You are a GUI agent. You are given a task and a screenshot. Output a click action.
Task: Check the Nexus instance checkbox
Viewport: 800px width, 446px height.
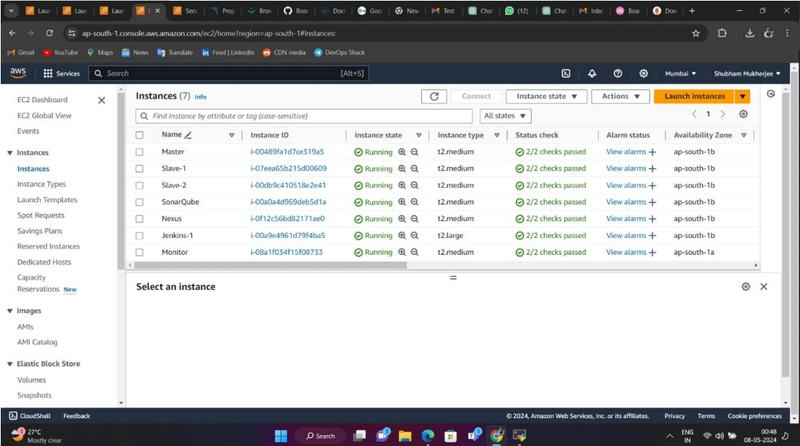coord(139,219)
